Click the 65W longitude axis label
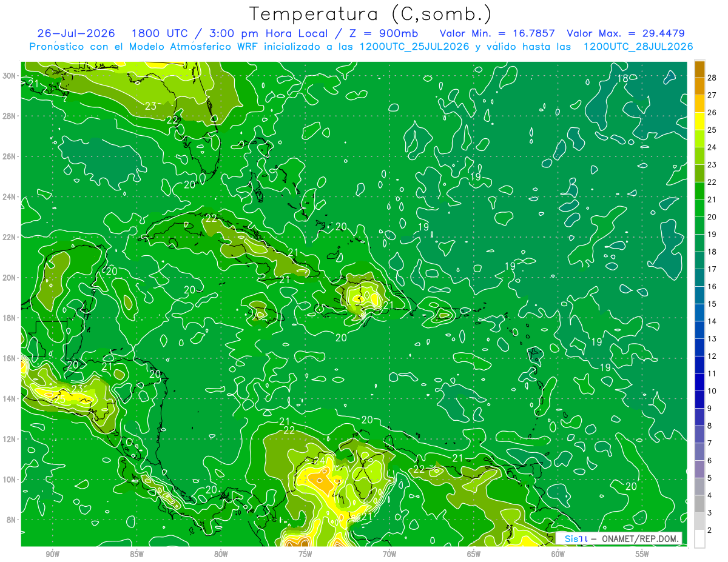 tap(474, 554)
